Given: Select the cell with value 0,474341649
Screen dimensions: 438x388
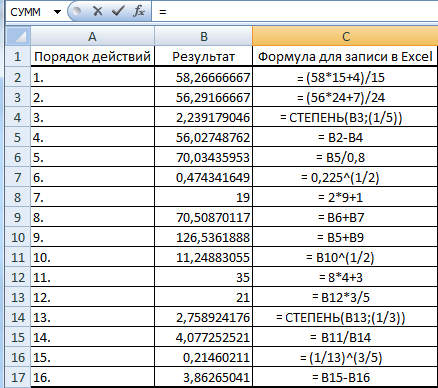Looking at the screenshot, I should click(x=203, y=177).
